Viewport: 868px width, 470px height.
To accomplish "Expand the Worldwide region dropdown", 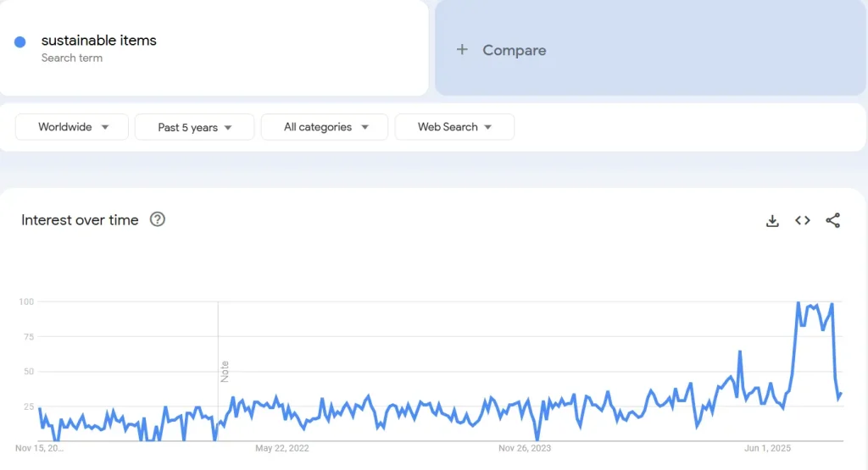I will point(72,127).
